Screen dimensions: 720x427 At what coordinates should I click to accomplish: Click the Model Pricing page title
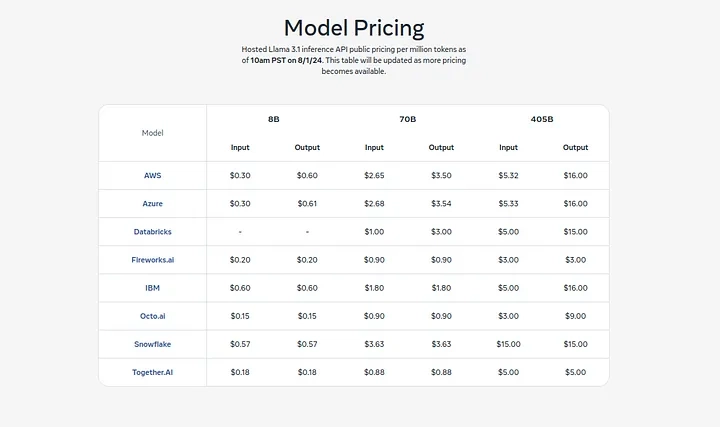(354, 27)
